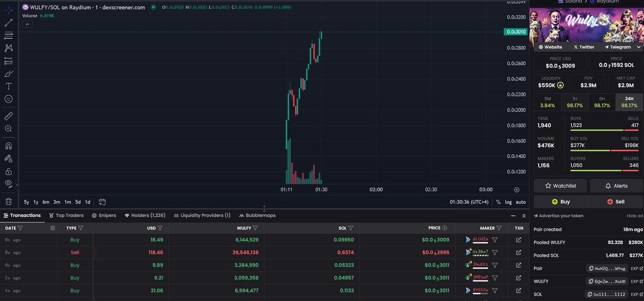Select the XABCD pattern tool
The height and width of the screenshot is (301, 644).
(x=9, y=48)
